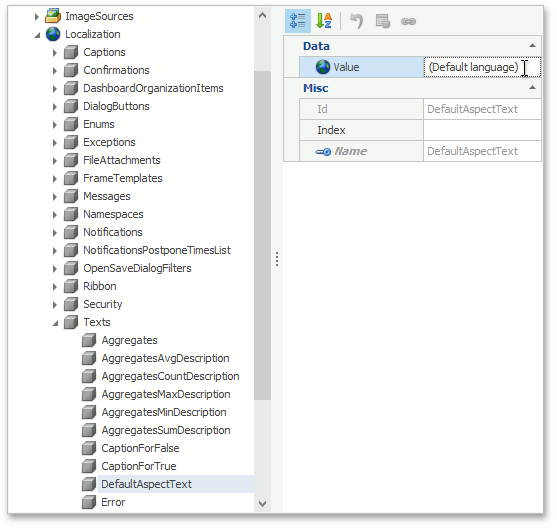Click the key icon beside Name
Screen dimensions: 557x529
tap(323, 152)
